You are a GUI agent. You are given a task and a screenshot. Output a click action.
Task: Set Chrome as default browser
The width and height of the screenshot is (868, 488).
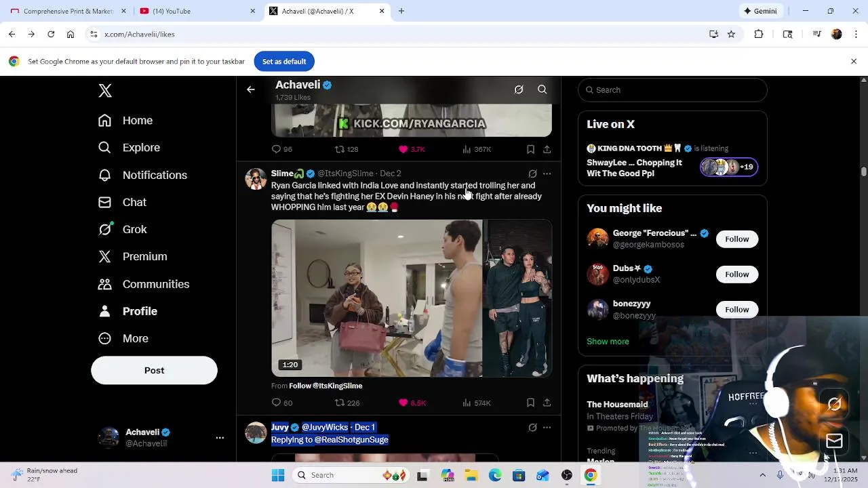[284, 62]
